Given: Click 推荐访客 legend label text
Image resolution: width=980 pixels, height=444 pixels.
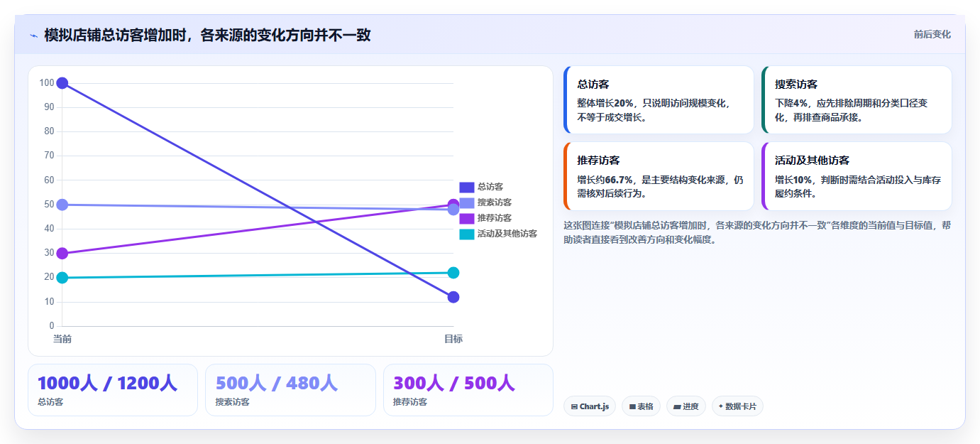Looking at the screenshot, I should [495, 218].
